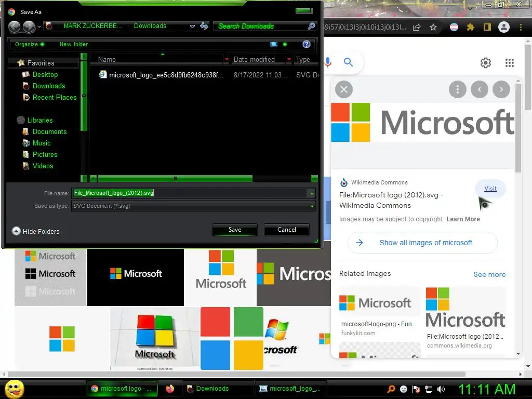Open the Learn More copyright link
The height and width of the screenshot is (399, 532).
tap(463, 219)
